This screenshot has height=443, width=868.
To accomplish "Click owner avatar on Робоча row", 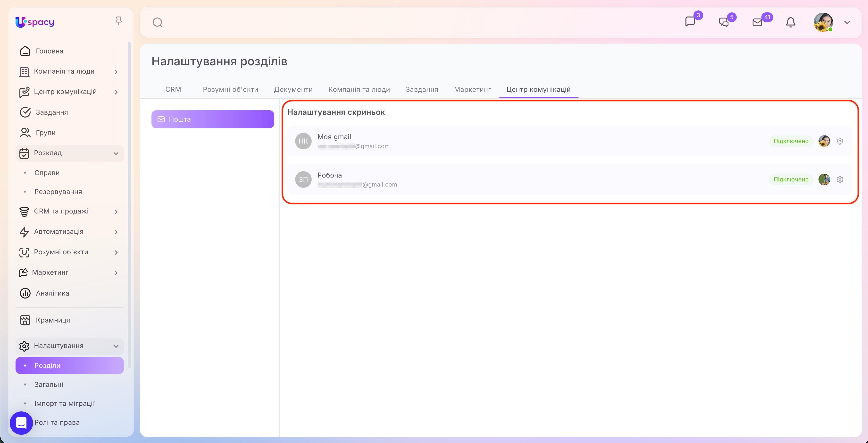I will coord(824,179).
